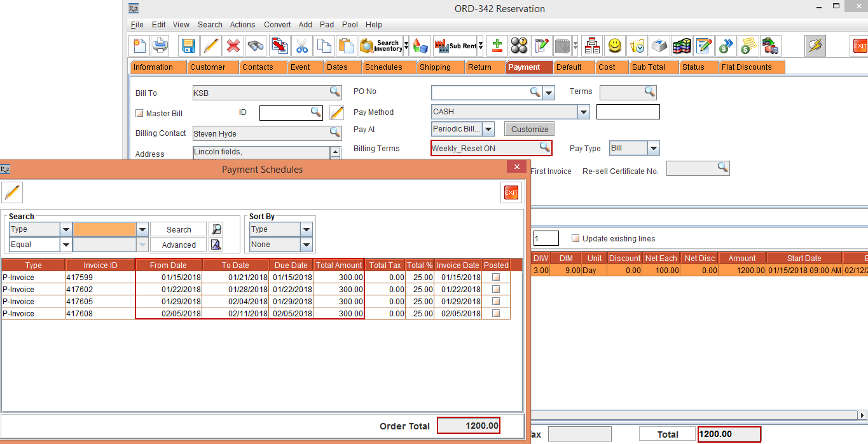Check Posted box for invoice 417599

point(496,278)
